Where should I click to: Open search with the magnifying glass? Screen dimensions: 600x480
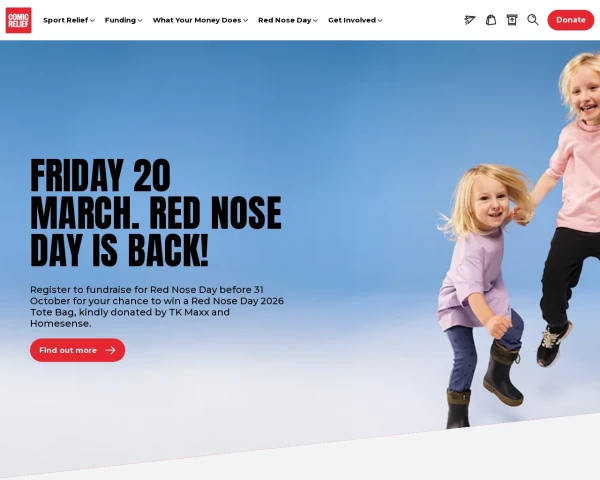pos(533,20)
